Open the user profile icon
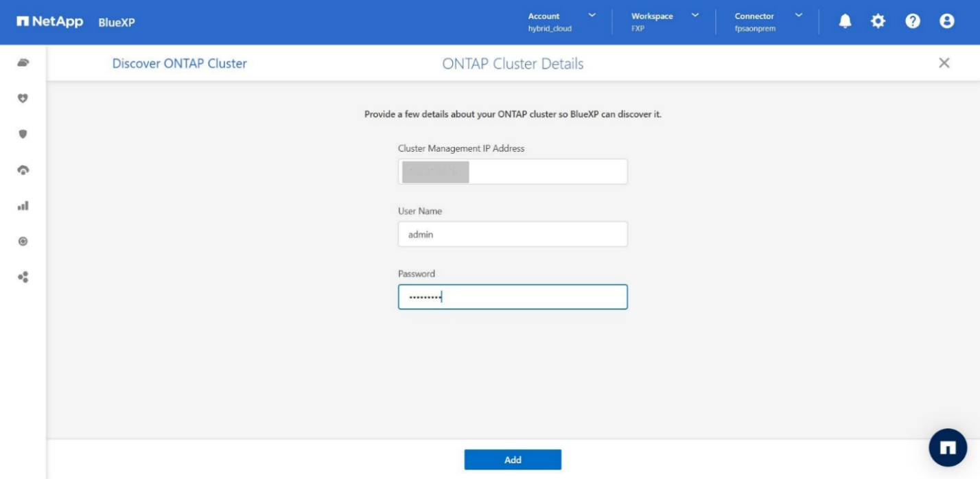The height and width of the screenshot is (479, 980). click(947, 22)
